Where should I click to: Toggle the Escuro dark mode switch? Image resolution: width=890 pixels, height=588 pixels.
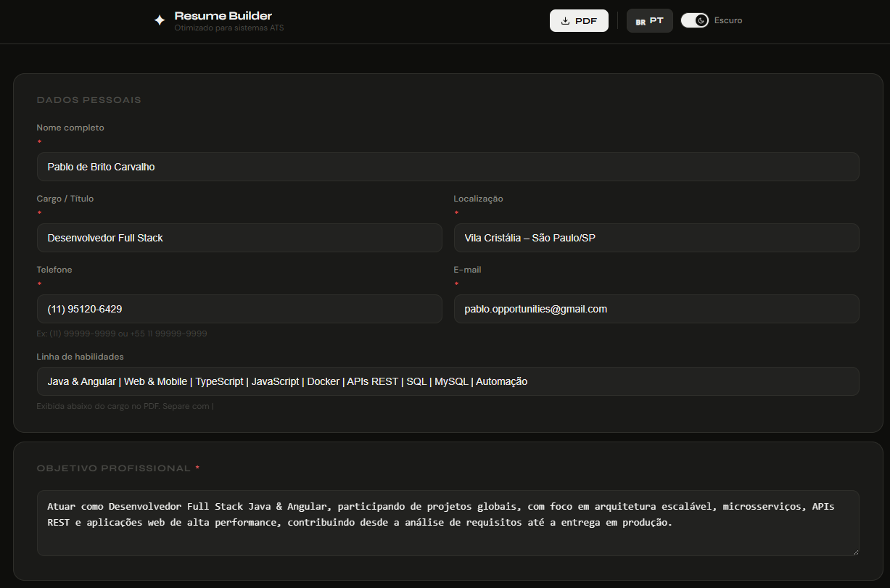click(694, 20)
